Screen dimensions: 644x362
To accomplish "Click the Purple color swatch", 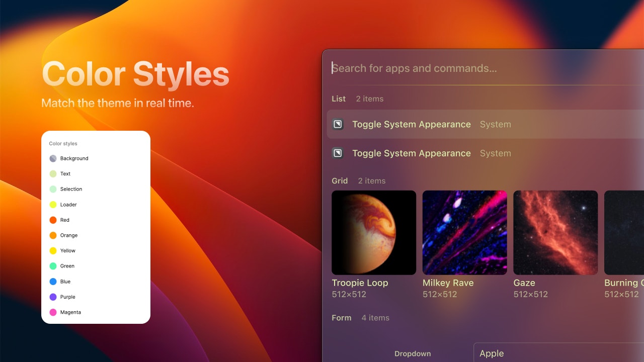I will (53, 297).
